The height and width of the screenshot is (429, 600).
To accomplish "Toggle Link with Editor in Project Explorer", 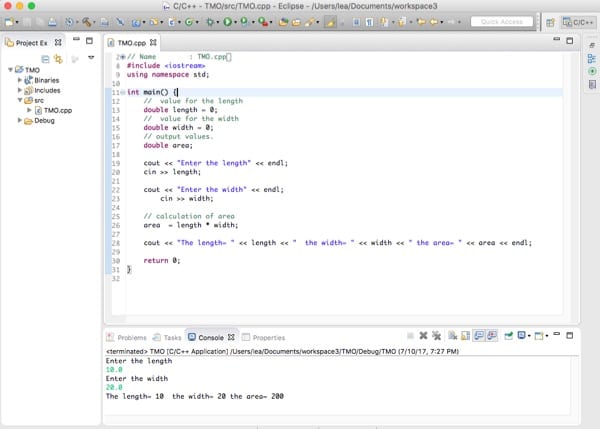I will 58,59.
